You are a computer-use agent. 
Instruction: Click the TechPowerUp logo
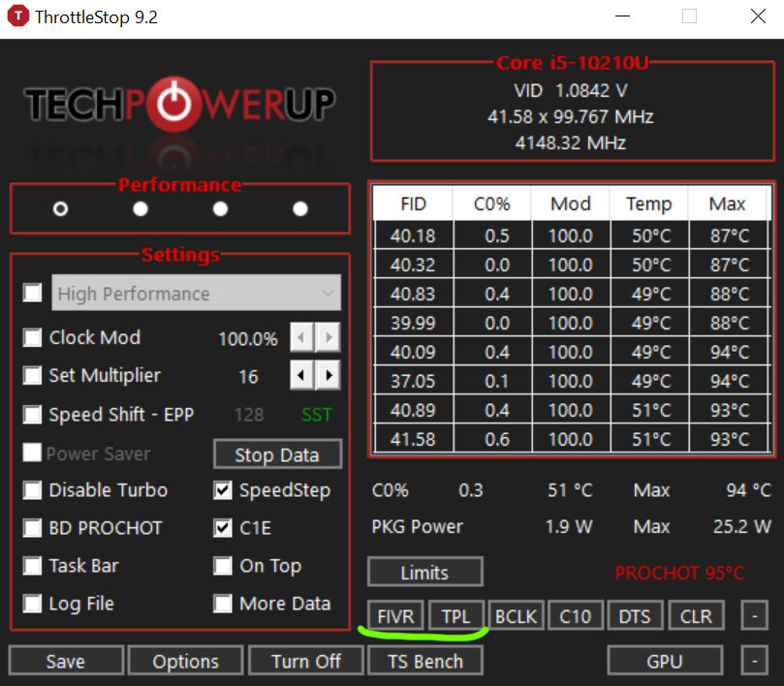point(180,104)
